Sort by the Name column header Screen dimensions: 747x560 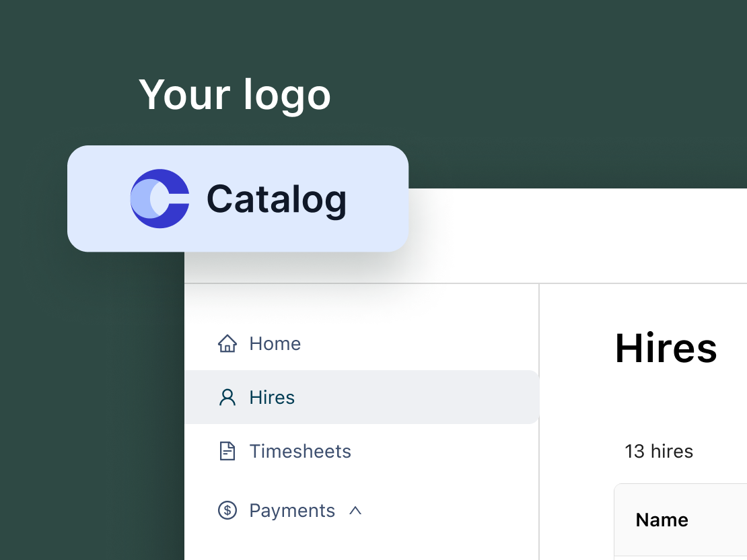tap(662, 520)
